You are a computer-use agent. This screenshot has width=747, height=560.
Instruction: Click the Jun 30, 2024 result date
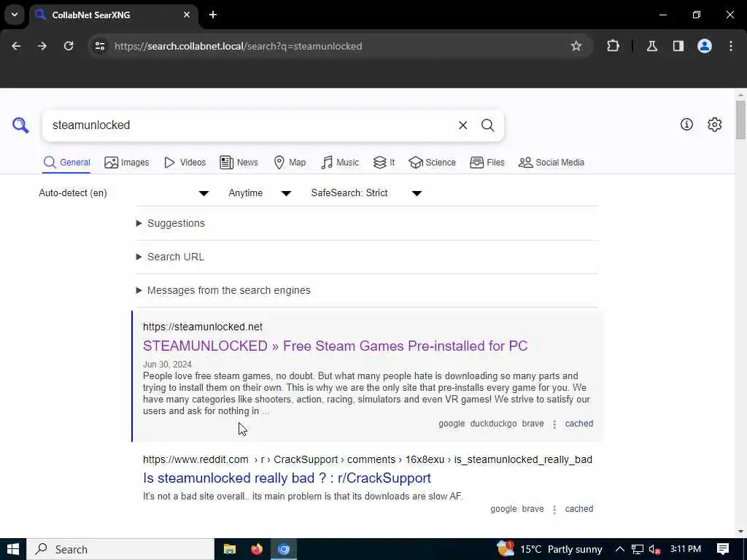(x=167, y=365)
